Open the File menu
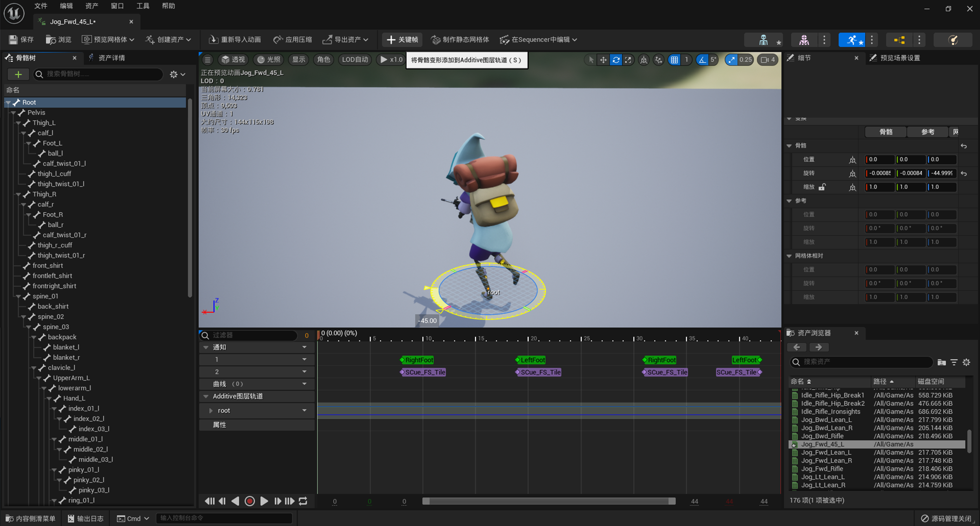Screen dimensions: 980x526 pyautogui.click(x=41, y=6)
